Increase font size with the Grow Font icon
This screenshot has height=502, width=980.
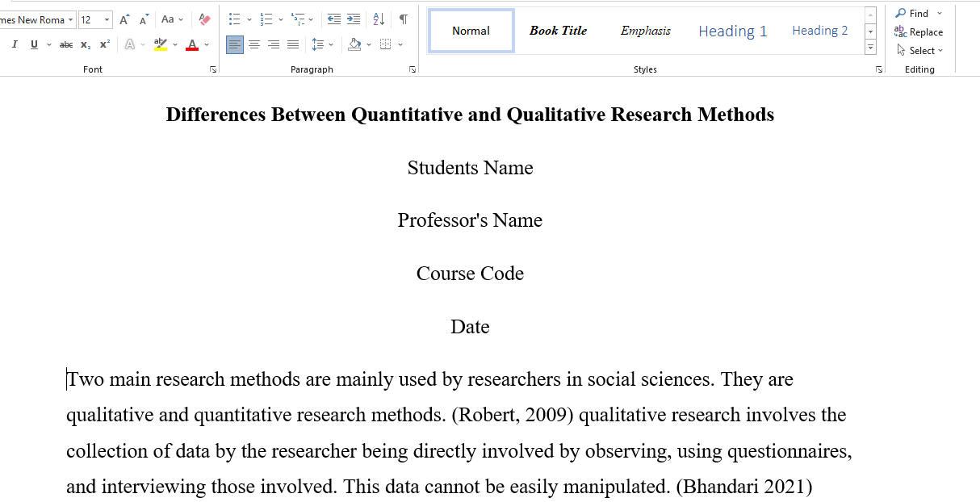[x=124, y=19]
